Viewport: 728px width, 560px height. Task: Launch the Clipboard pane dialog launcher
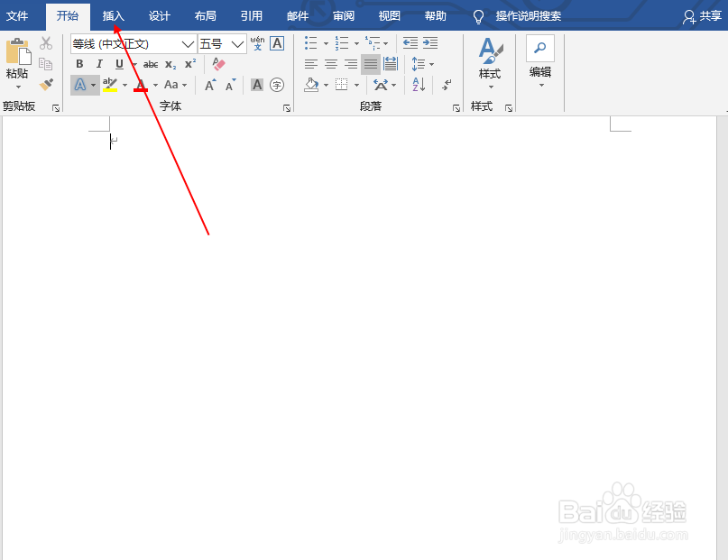pyautogui.click(x=56, y=108)
